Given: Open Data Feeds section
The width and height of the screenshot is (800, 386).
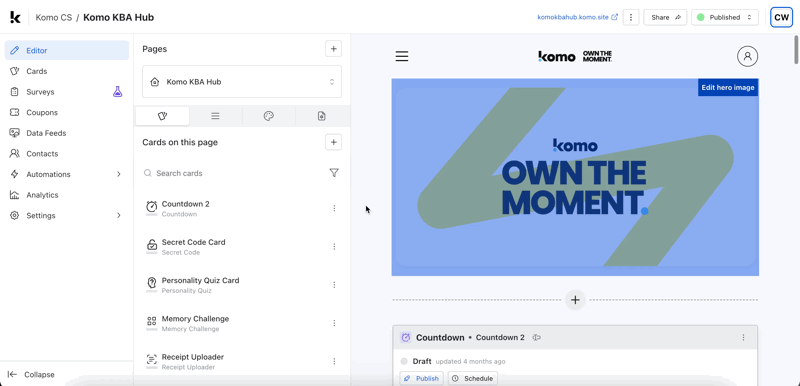Looking at the screenshot, I should click(67, 133).
